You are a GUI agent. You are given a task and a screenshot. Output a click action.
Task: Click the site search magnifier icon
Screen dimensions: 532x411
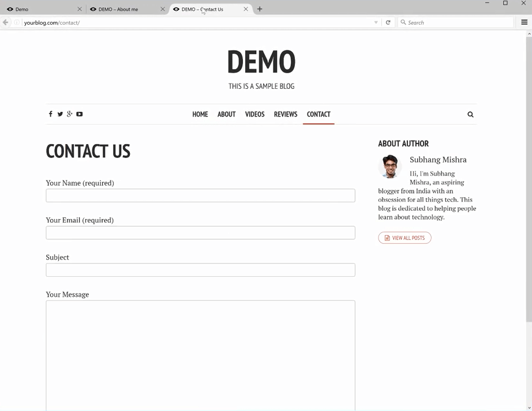point(470,115)
